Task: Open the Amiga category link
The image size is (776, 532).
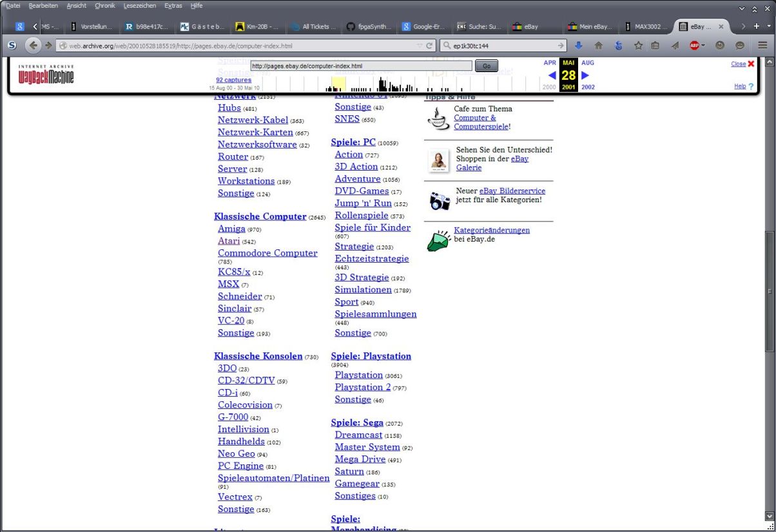Action: [x=231, y=229]
